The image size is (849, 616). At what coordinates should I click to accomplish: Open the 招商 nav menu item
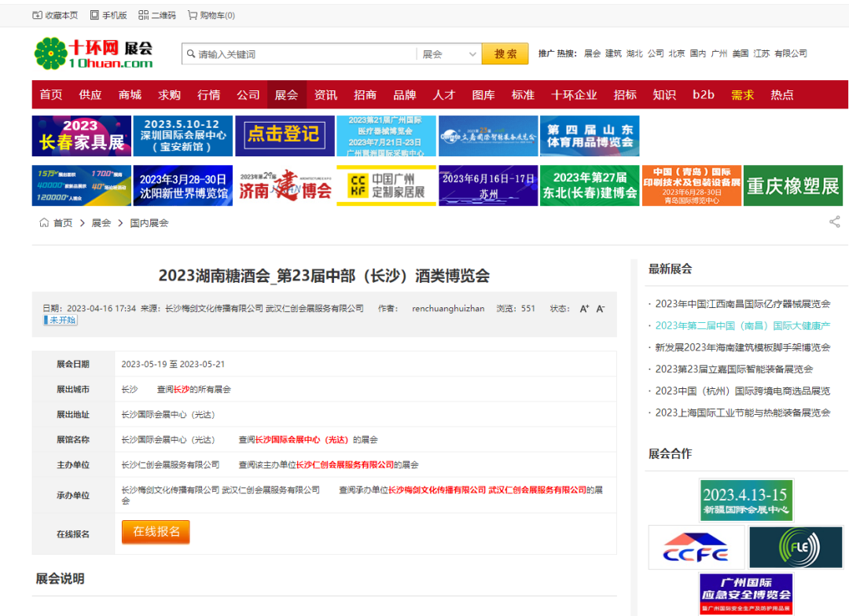pos(365,95)
